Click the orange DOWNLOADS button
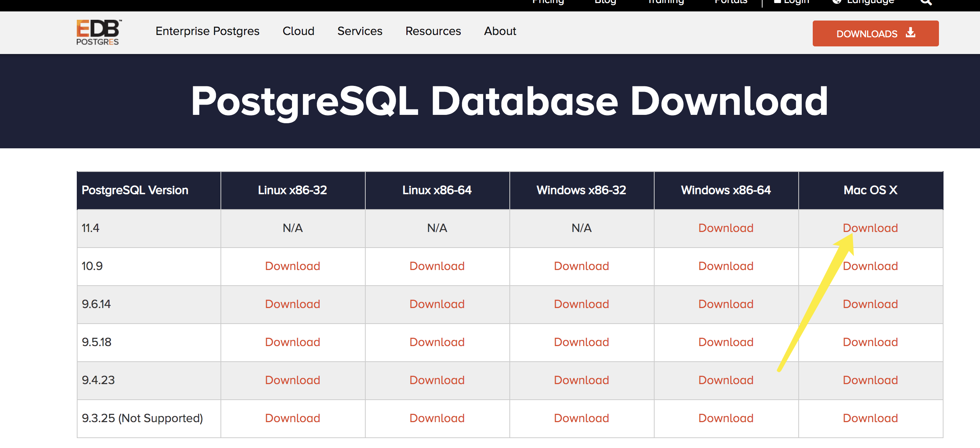 point(875,33)
